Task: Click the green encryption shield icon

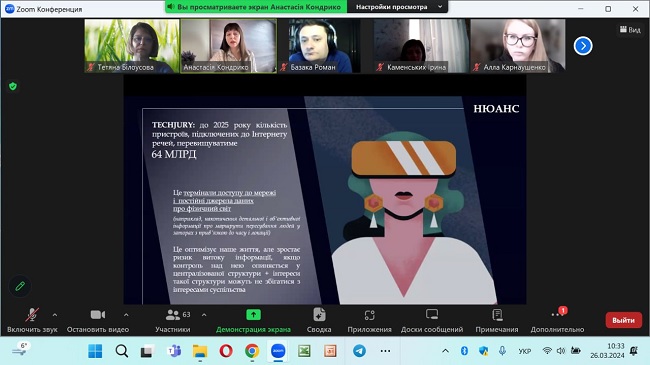Action: click(x=13, y=86)
